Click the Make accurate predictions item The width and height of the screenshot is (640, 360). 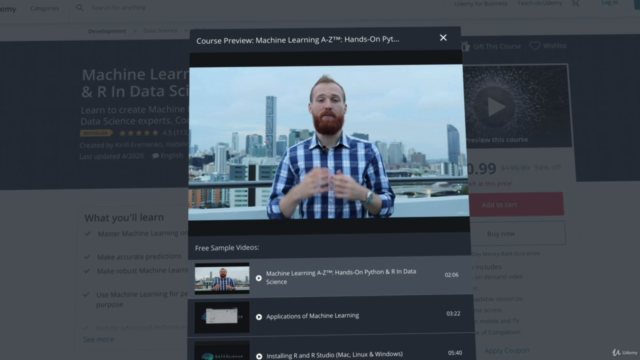139,256
